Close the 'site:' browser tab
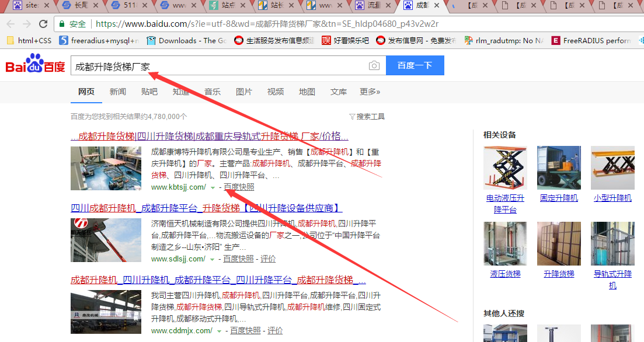This screenshot has height=342, width=644. click(46, 5)
